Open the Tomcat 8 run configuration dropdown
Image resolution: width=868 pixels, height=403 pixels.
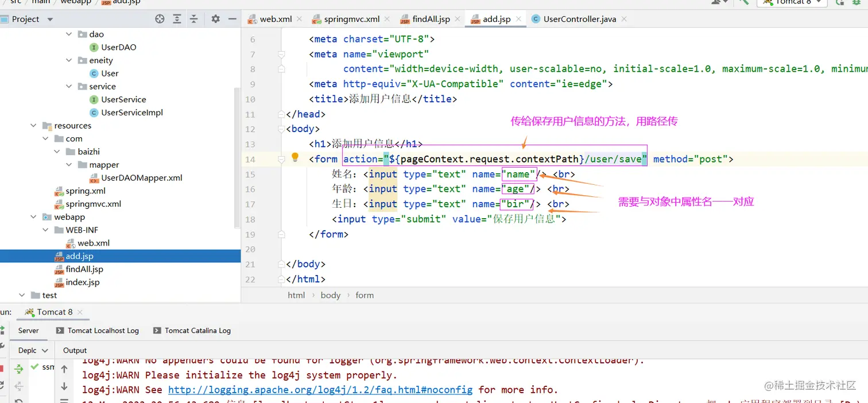pos(792,2)
